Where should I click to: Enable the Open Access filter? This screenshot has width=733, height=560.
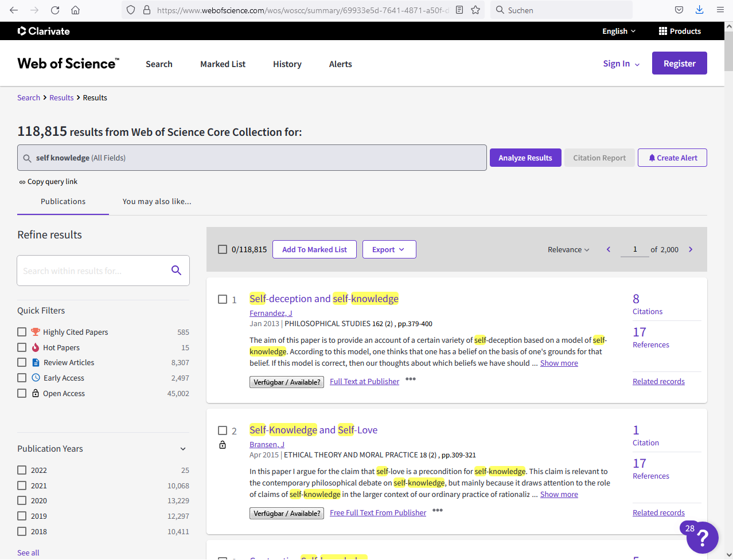click(x=22, y=393)
